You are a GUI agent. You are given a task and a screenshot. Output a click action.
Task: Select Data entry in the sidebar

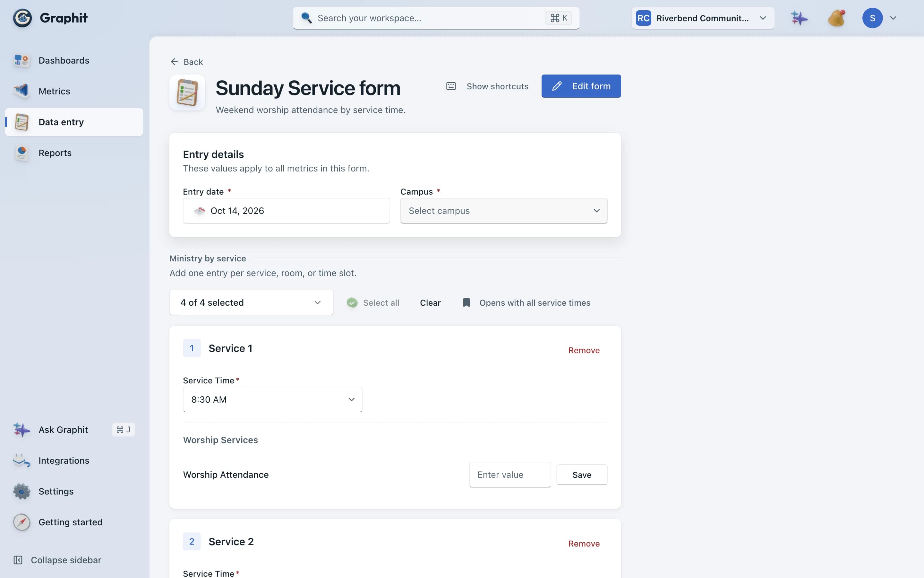pyautogui.click(x=74, y=122)
